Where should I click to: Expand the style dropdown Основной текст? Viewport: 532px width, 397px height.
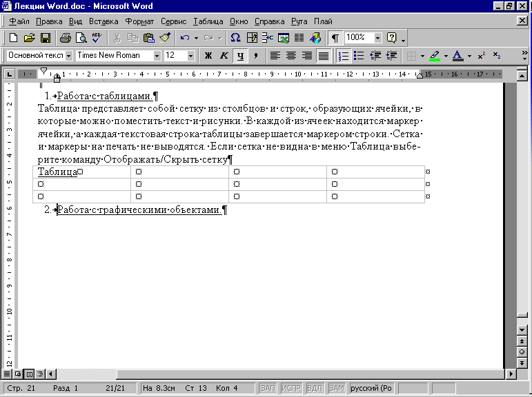click(x=69, y=56)
